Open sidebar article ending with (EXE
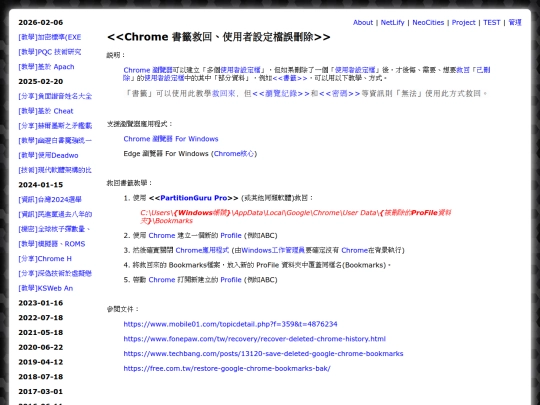This screenshot has height=405, width=540. pos(50,37)
